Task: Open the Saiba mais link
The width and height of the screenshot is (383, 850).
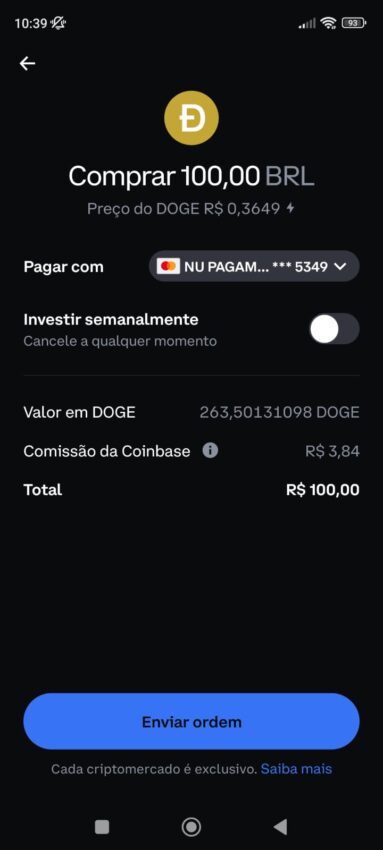Action: click(x=296, y=769)
